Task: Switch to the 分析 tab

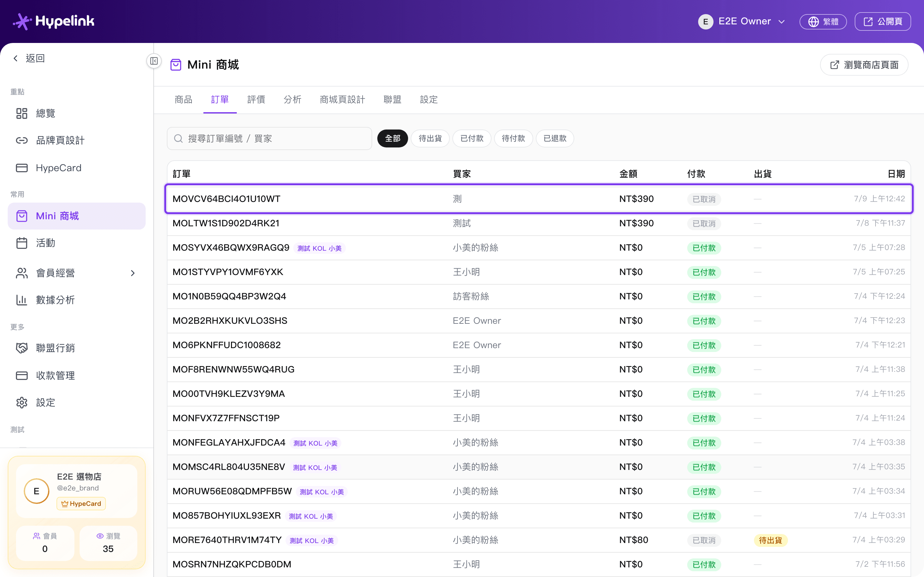Action: click(293, 100)
